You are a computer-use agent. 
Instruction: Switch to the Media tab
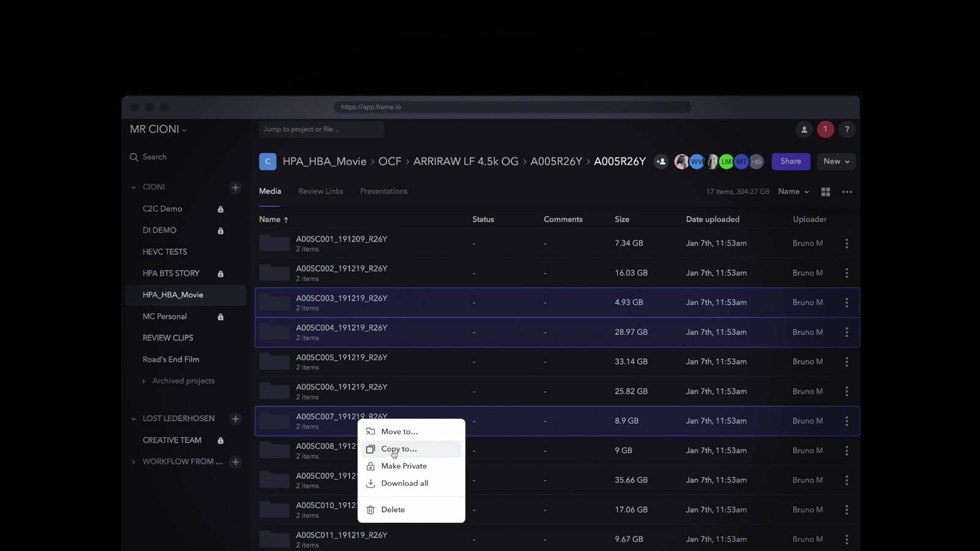click(270, 191)
